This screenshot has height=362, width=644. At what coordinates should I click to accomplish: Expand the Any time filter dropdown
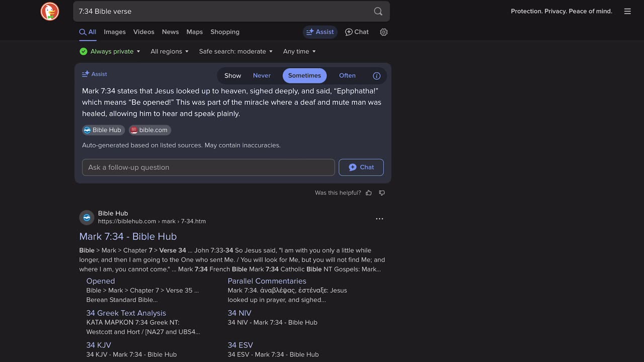pyautogui.click(x=299, y=51)
